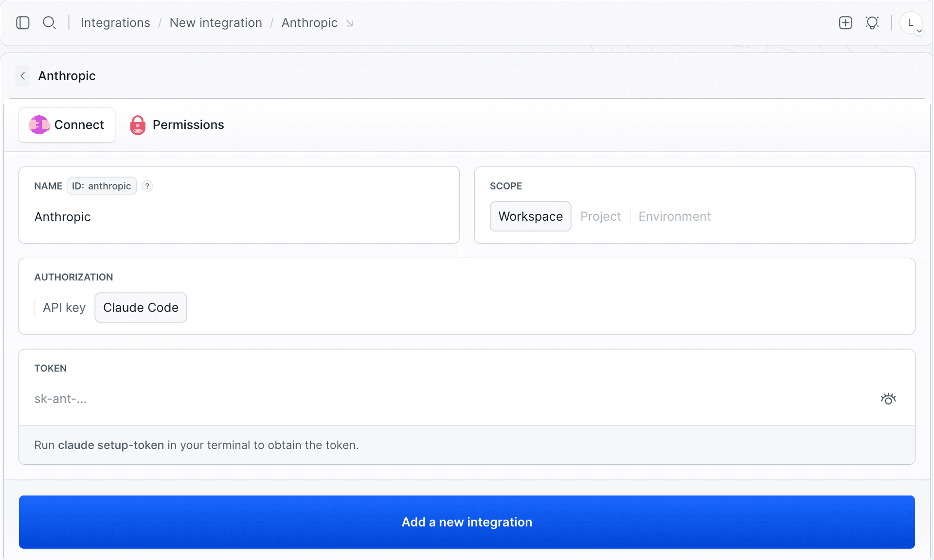
Task: Choose API key authorization
Action: pos(64,308)
